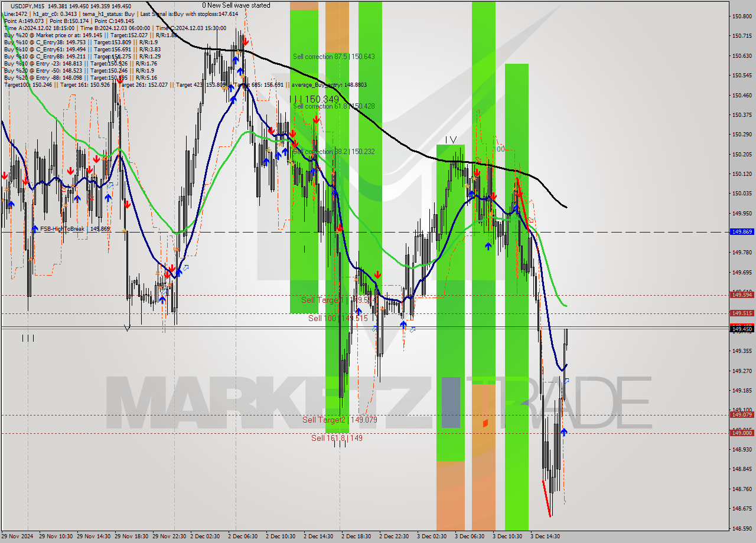This screenshot has height=543, width=756.
Task: Select the 150.205 price axis label
Action: [742, 154]
